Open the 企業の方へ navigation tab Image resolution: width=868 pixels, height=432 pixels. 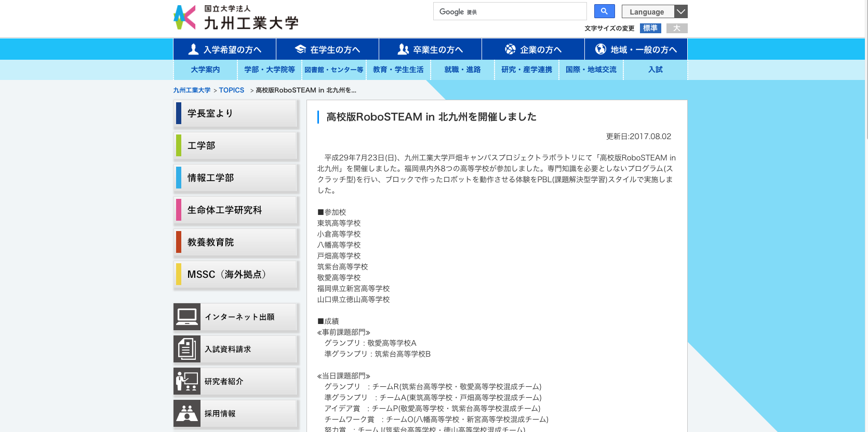[x=533, y=49]
